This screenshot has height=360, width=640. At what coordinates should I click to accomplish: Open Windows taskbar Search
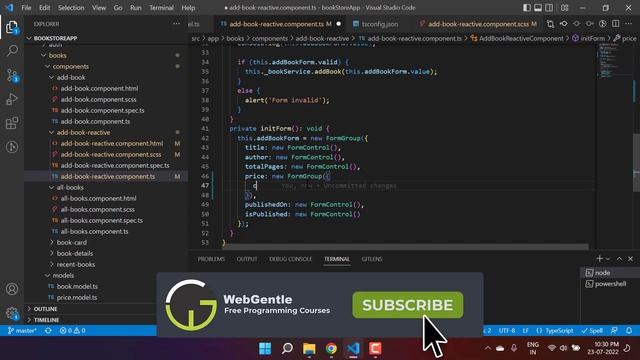click(x=287, y=349)
